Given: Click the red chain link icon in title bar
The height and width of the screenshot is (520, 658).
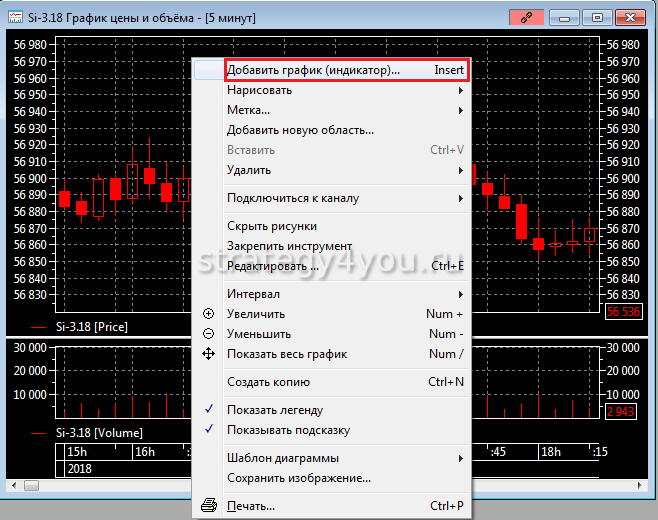Looking at the screenshot, I should click(x=524, y=17).
